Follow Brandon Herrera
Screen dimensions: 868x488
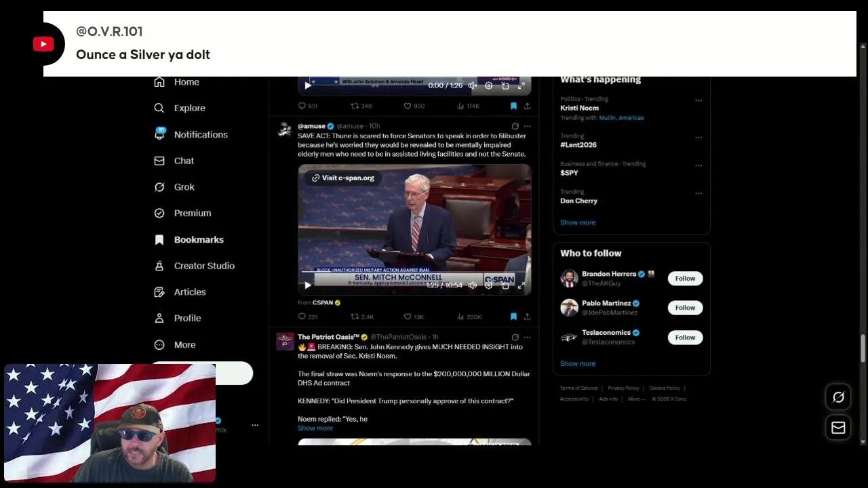(685, 279)
